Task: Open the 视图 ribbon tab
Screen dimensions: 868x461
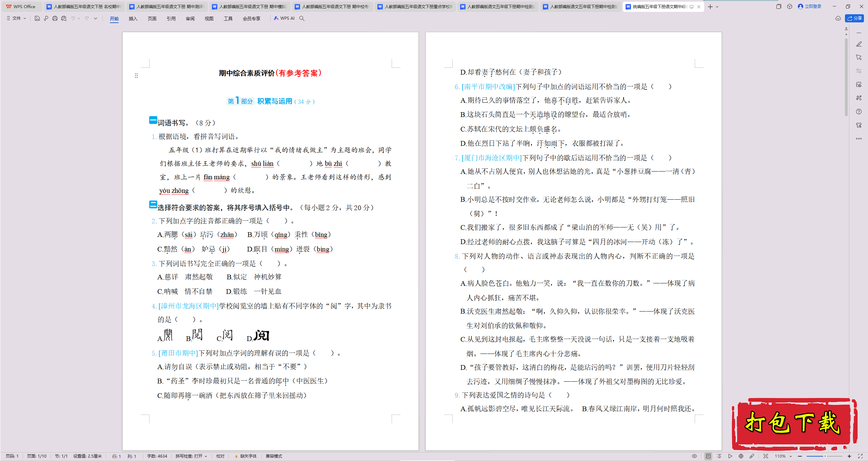Action: click(209, 19)
